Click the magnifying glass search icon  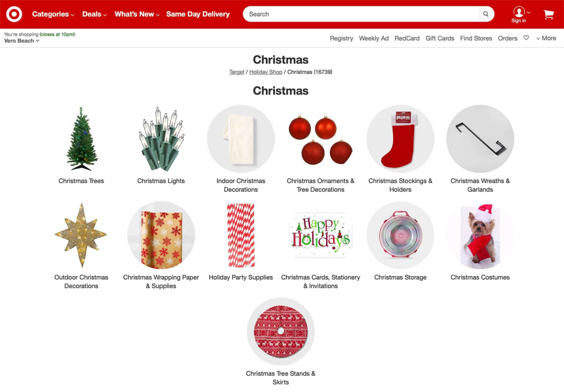point(486,14)
